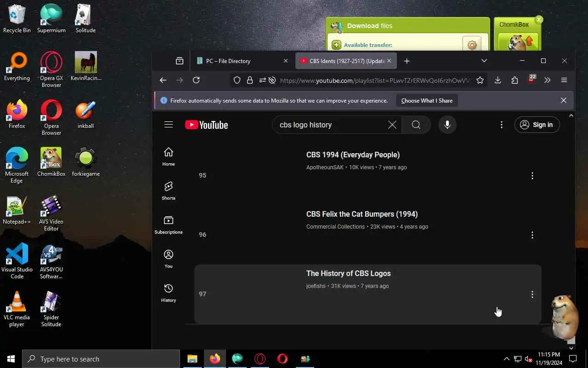Screen dimensions: 588x368
Task: Open video titled The History of CBS Logos
Action: pyautogui.click(x=349, y=273)
